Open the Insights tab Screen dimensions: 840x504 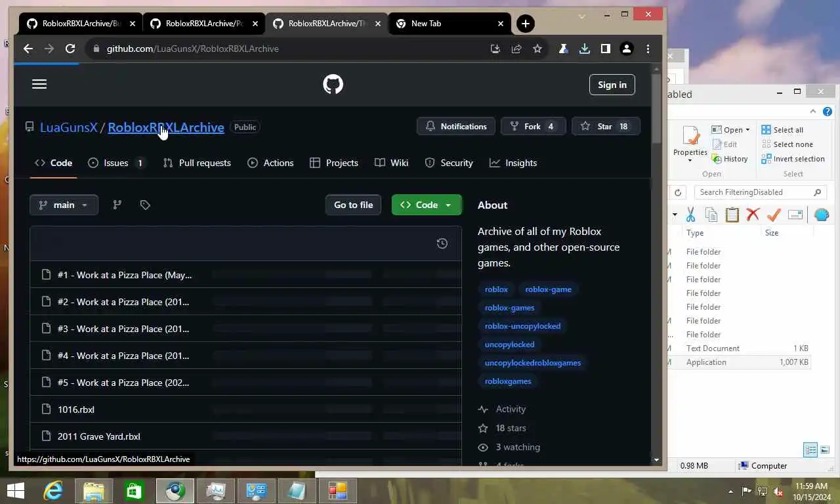(x=513, y=163)
